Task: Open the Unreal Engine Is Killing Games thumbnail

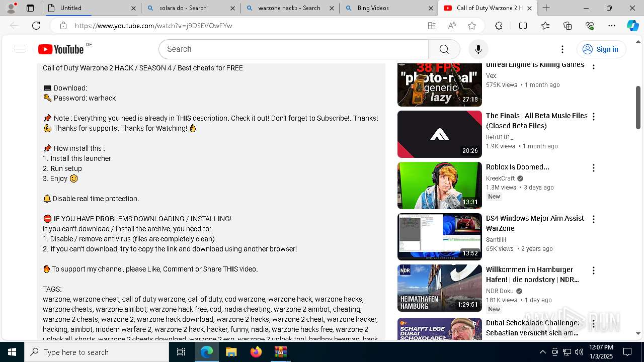Action: click(x=440, y=84)
